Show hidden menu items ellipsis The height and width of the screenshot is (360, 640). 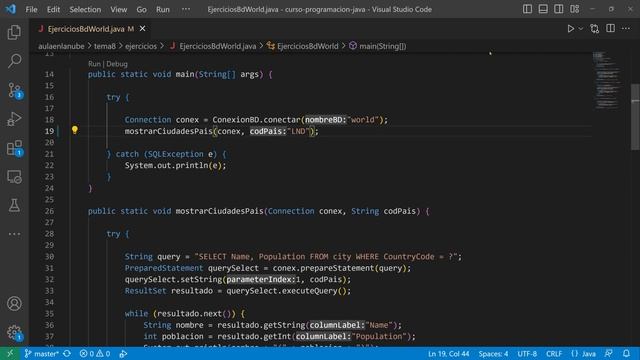pyautogui.click(x=186, y=9)
